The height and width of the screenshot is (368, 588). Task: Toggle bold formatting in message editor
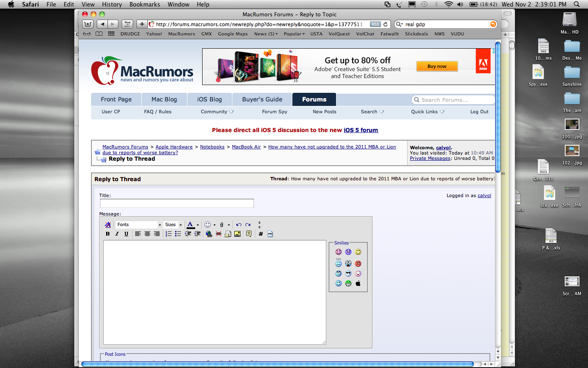point(108,234)
